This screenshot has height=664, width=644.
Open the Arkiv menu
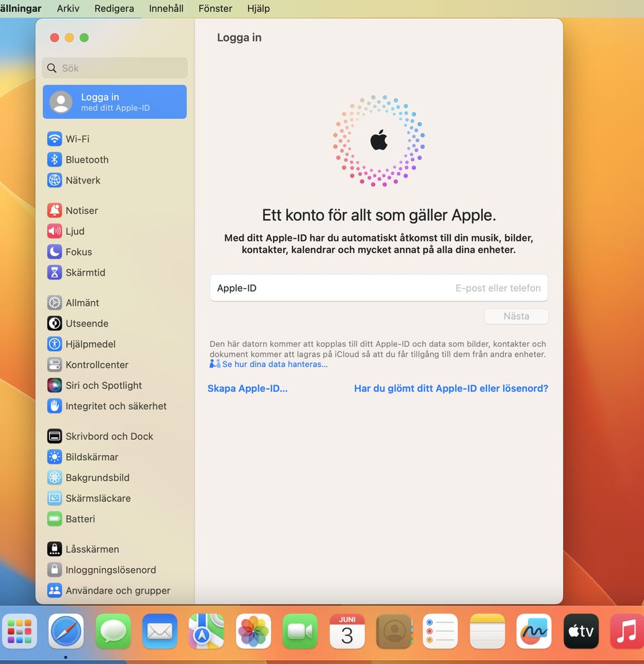68,9
